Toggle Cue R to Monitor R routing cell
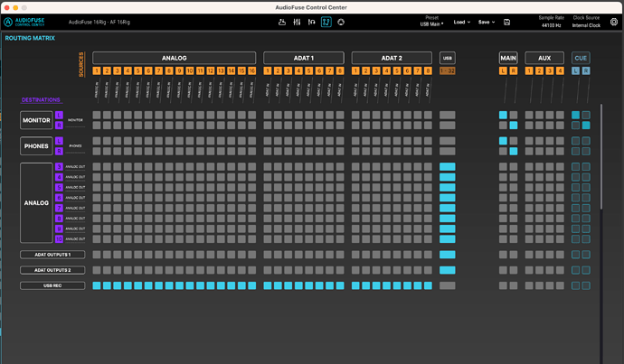 pyautogui.click(x=586, y=126)
